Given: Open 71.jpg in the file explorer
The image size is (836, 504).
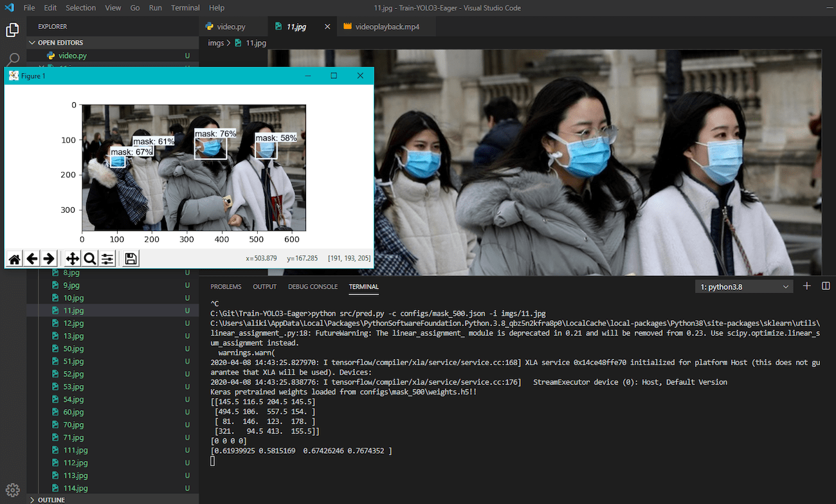Looking at the screenshot, I should pyautogui.click(x=113, y=438).
